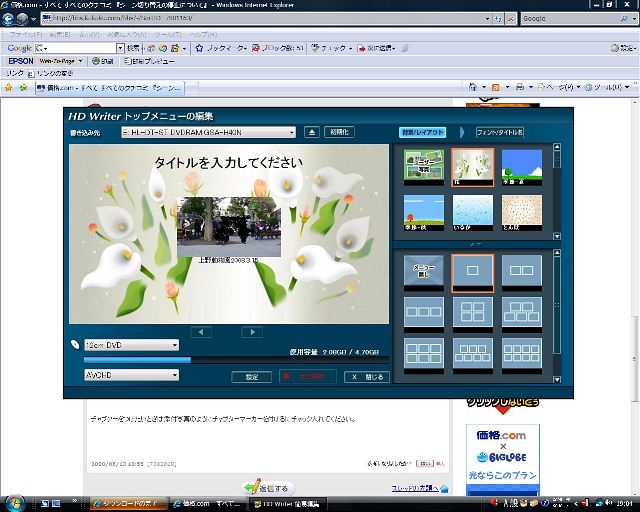640x512 pixels.
Task: Click the disc eject icon button
Action: pos(311,132)
